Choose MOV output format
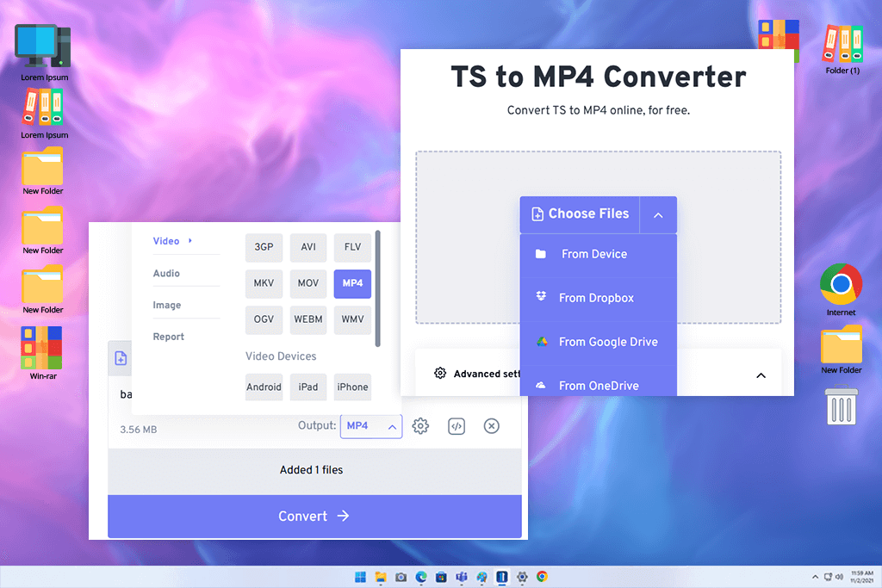Viewport: 882px width, 588px height. click(308, 283)
